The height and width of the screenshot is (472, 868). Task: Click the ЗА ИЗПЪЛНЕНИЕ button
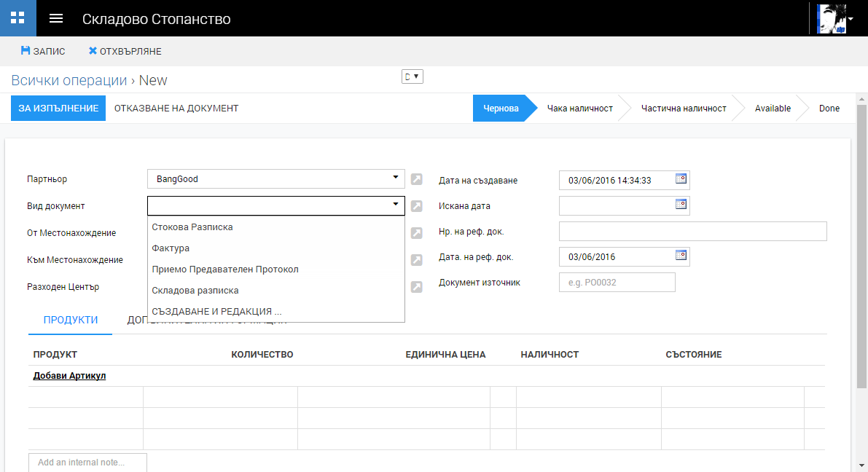58,109
